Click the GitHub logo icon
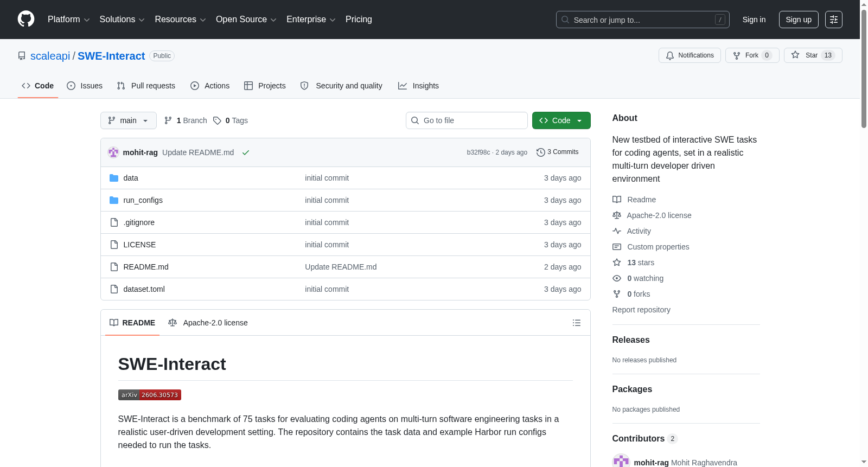 coord(26,19)
